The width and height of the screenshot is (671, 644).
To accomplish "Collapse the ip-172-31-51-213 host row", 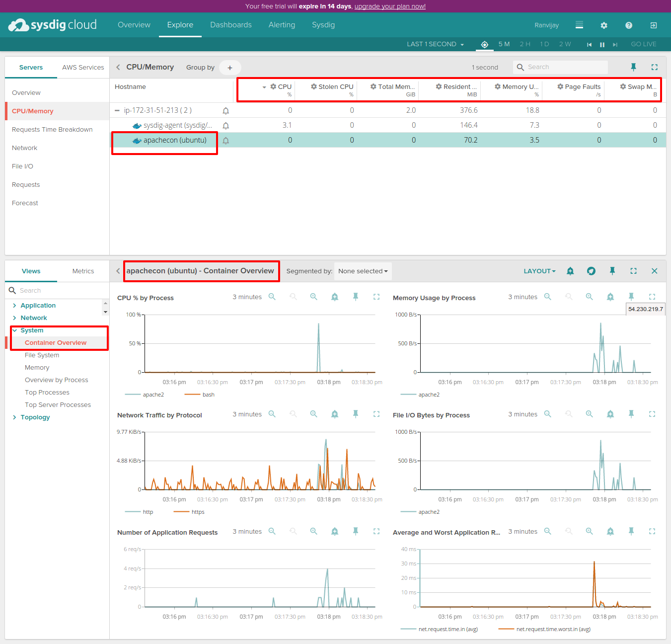I will pos(117,111).
